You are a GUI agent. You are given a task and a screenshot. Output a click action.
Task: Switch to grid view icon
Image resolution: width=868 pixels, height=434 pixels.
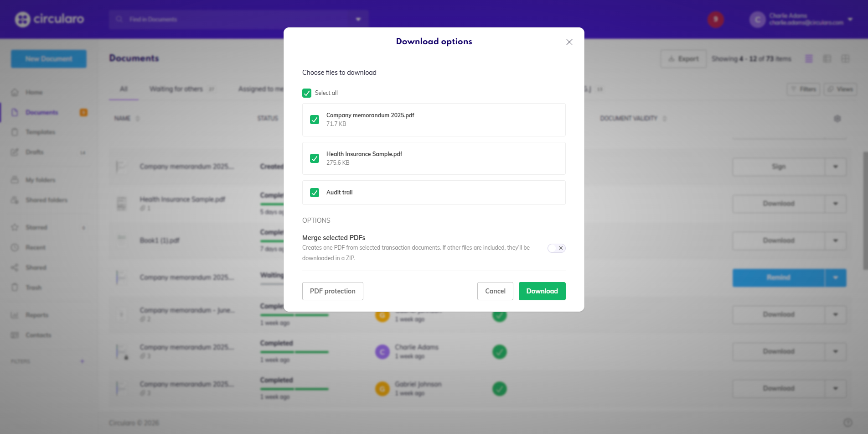click(845, 59)
